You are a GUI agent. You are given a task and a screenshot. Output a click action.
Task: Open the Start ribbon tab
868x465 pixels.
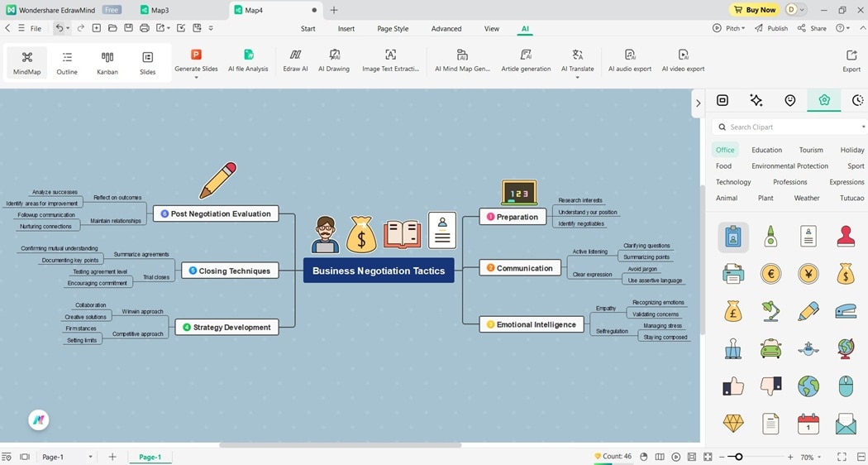click(x=308, y=29)
